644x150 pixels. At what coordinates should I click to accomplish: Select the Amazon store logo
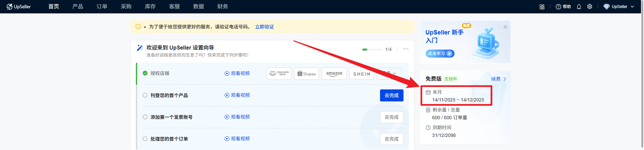click(334, 74)
